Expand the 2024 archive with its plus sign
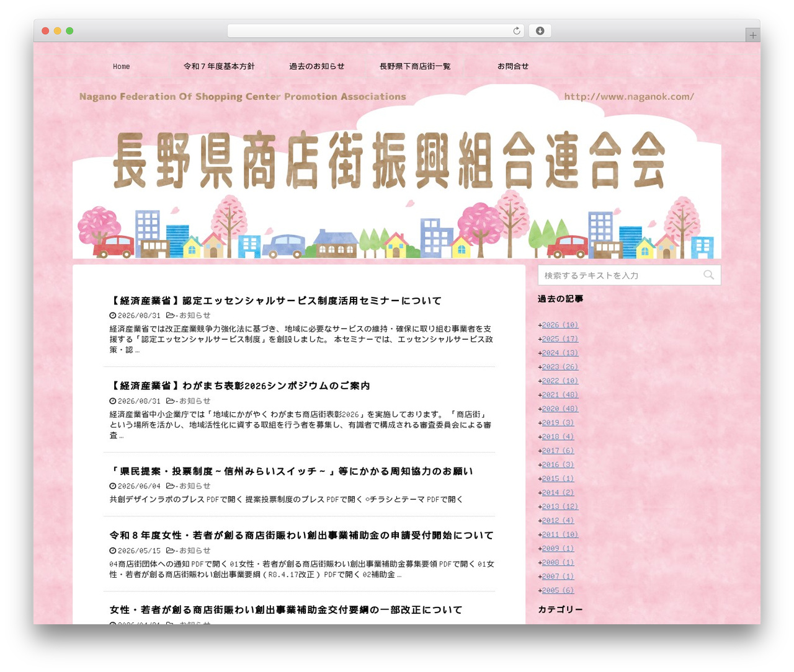The height and width of the screenshot is (672, 794). point(540,353)
